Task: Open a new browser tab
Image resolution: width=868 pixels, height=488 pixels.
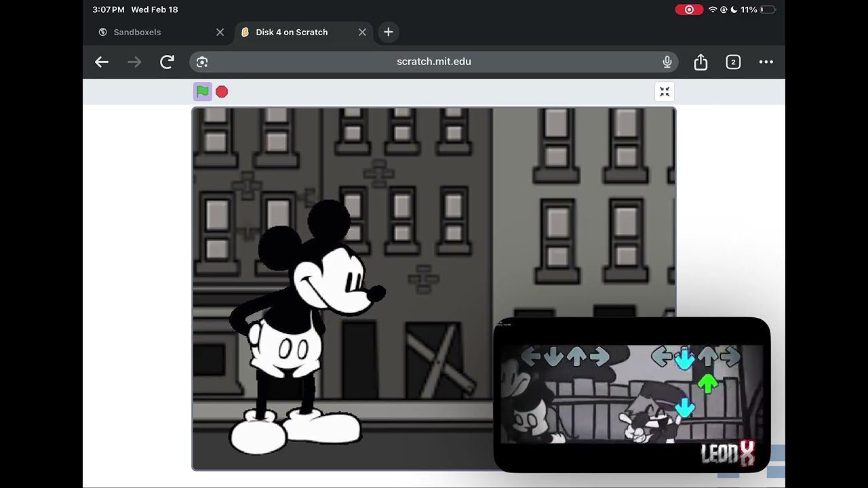Action: coord(388,32)
